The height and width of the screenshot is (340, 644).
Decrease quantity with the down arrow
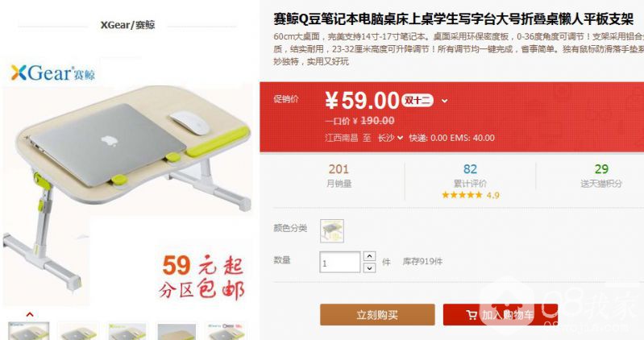370,267
